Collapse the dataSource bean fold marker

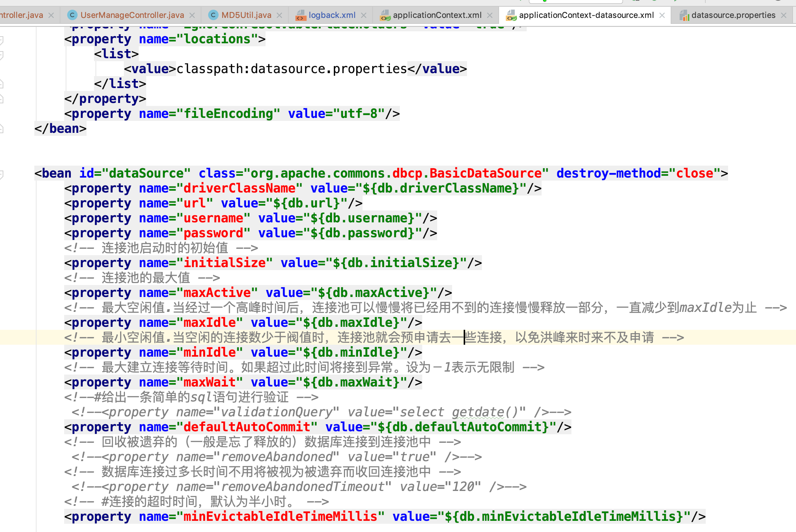click(1, 174)
